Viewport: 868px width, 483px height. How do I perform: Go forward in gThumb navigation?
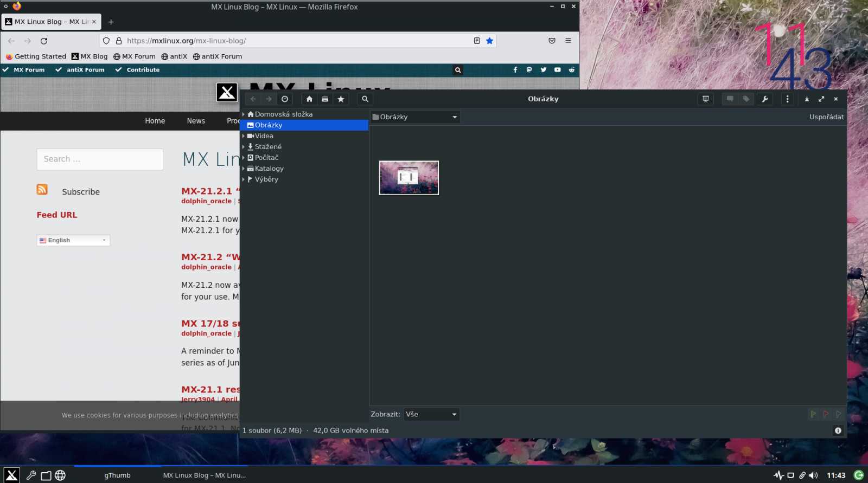point(269,99)
